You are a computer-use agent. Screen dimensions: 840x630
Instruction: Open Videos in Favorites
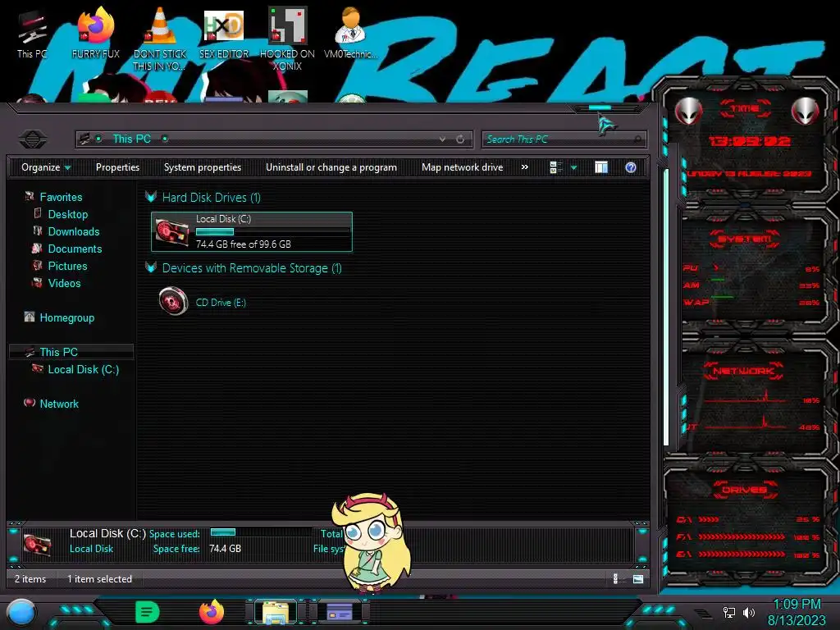coord(64,283)
